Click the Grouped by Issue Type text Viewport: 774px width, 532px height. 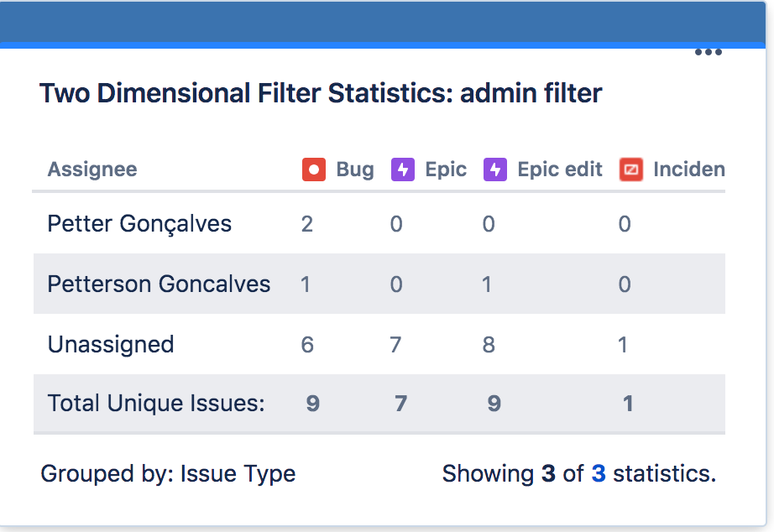(x=168, y=473)
